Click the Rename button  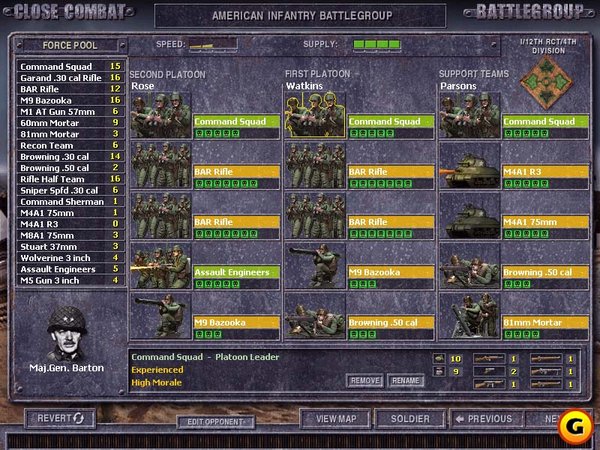(406, 381)
